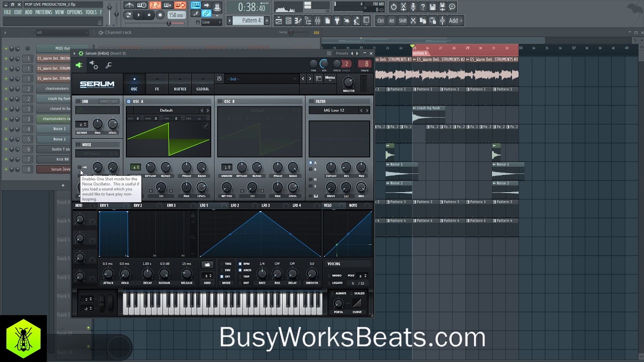Toggle the OSC A enable checkbox

coord(129,102)
